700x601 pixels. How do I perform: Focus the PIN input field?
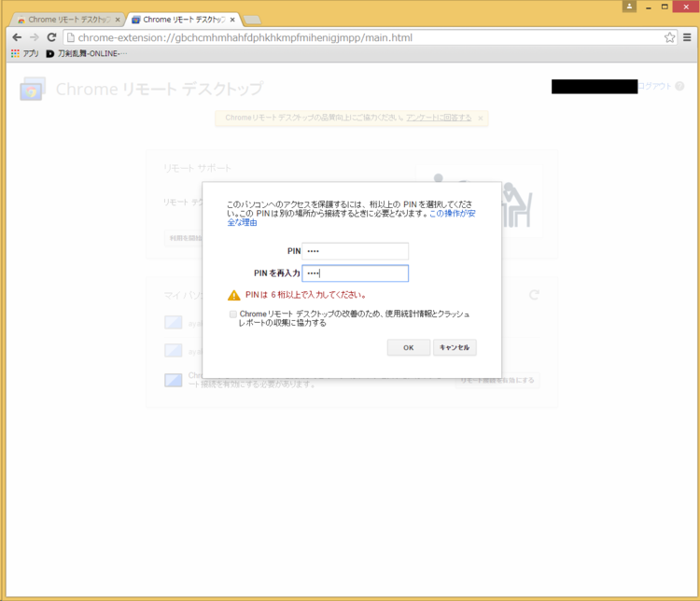click(356, 251)
